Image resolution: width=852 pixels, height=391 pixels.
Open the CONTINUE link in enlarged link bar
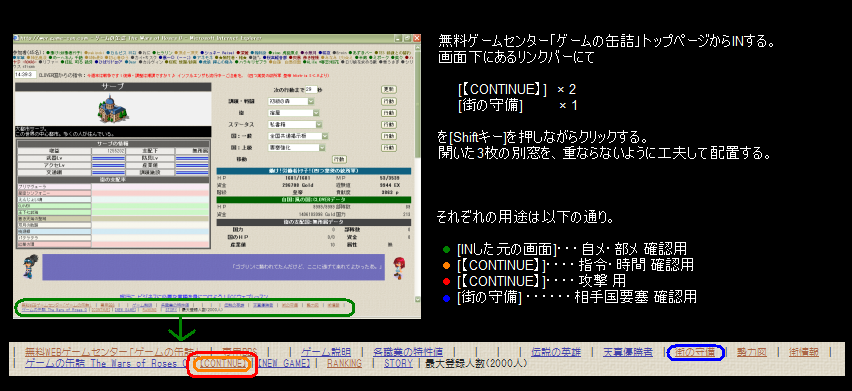click(x=223, y=363)
